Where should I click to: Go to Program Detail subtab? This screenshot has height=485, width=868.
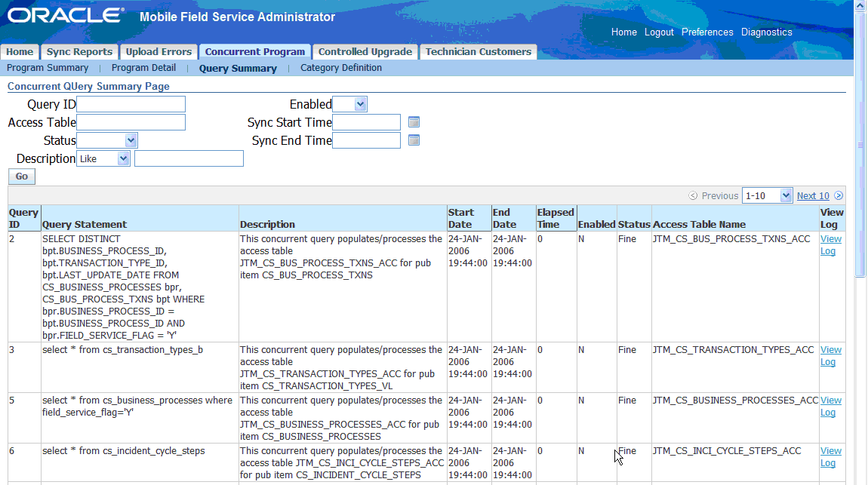[143, 67]
